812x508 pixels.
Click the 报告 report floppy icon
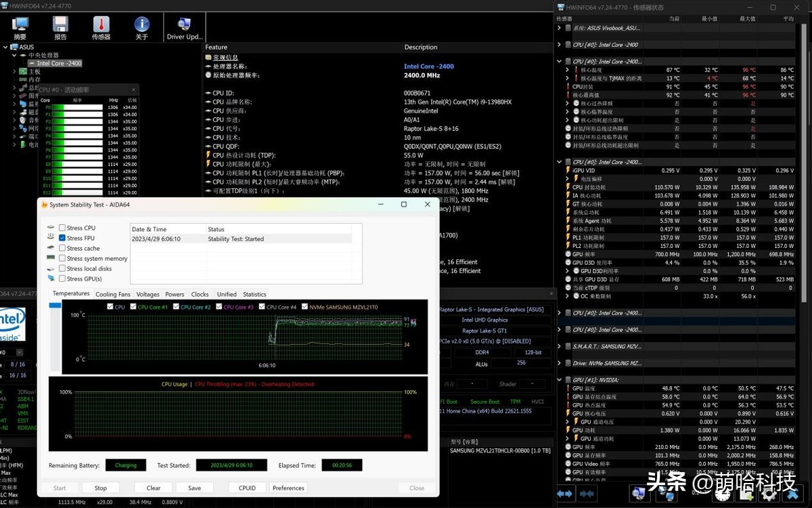tap(60, 28)
